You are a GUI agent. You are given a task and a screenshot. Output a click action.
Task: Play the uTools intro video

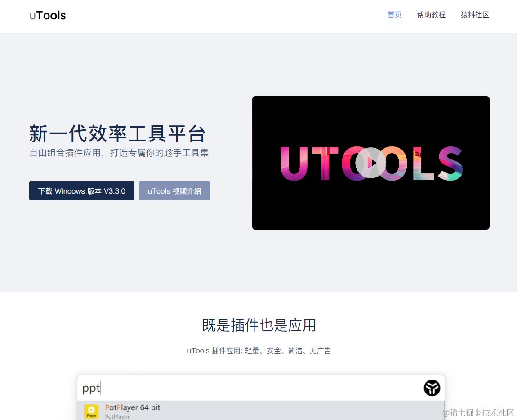[x=370, y=163]
